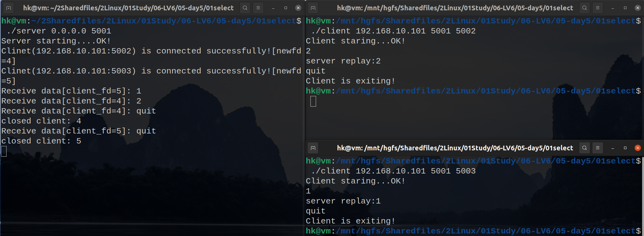Click the search button in the client 5003 terminal
The height and width of the screenshot is (236, 644).
(x=585, y=148)
